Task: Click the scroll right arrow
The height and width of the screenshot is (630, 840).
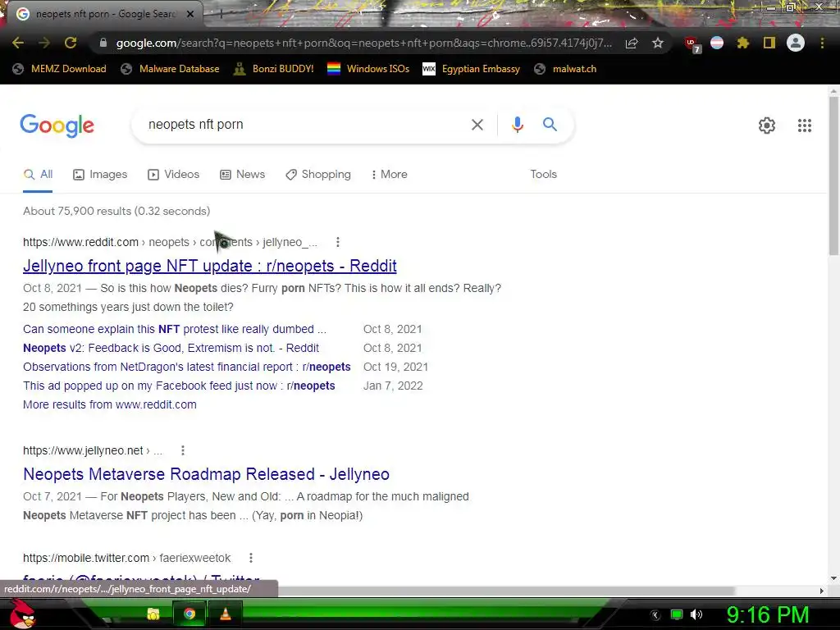Action: (x=821, y=591)
